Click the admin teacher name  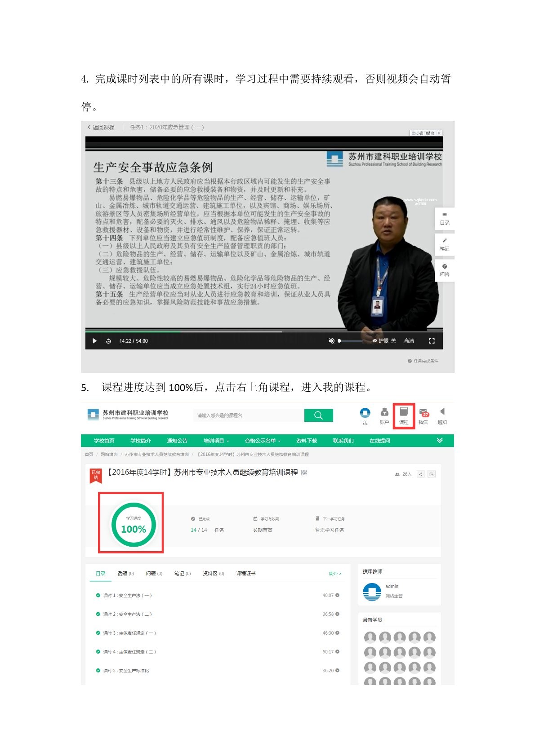[392, 587]
